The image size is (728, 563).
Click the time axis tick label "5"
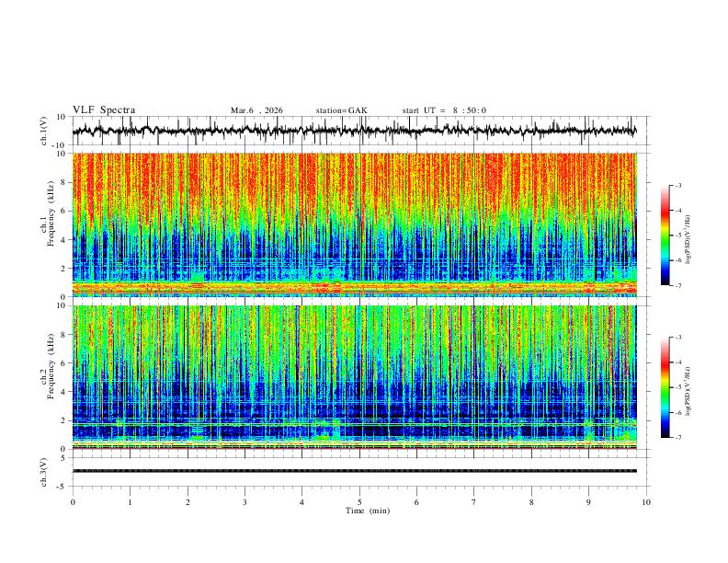coord(359,502)
